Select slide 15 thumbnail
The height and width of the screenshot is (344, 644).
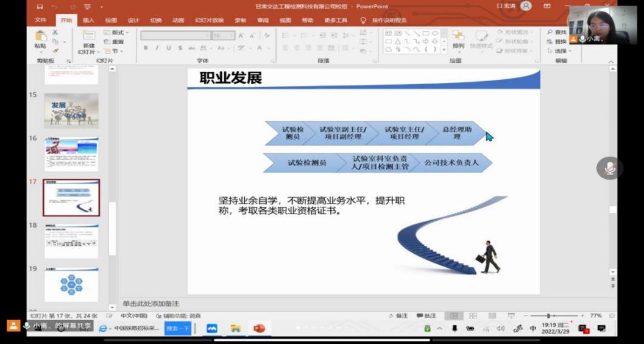[x=71, y=110]
